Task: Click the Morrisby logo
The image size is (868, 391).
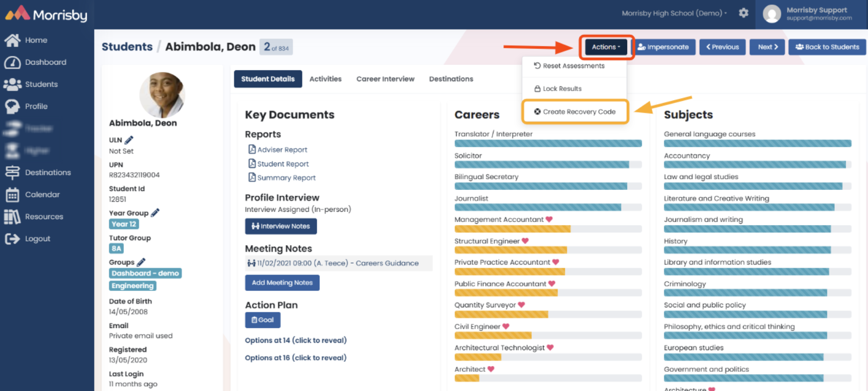Action: click(x=46, y=14)
